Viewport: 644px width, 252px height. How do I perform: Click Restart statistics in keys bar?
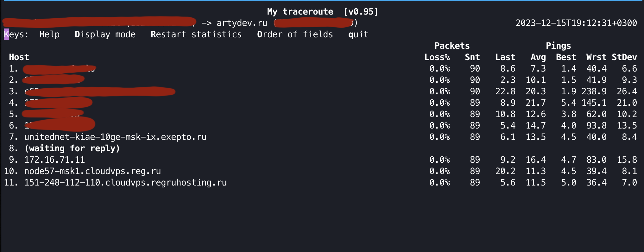(196, 34)
